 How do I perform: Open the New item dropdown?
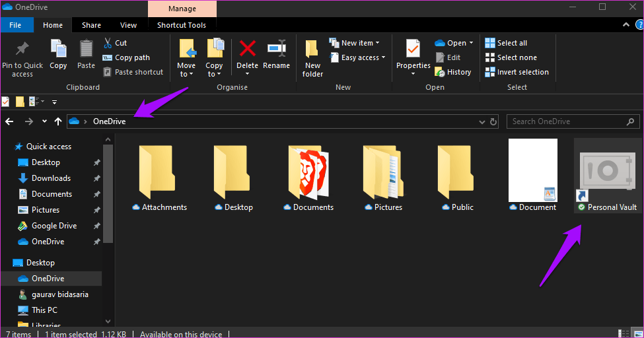(x=355, y=43)
